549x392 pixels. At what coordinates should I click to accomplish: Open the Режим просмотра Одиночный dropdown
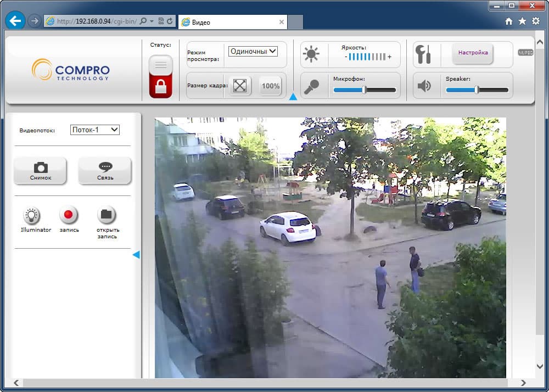click(253, 52)
